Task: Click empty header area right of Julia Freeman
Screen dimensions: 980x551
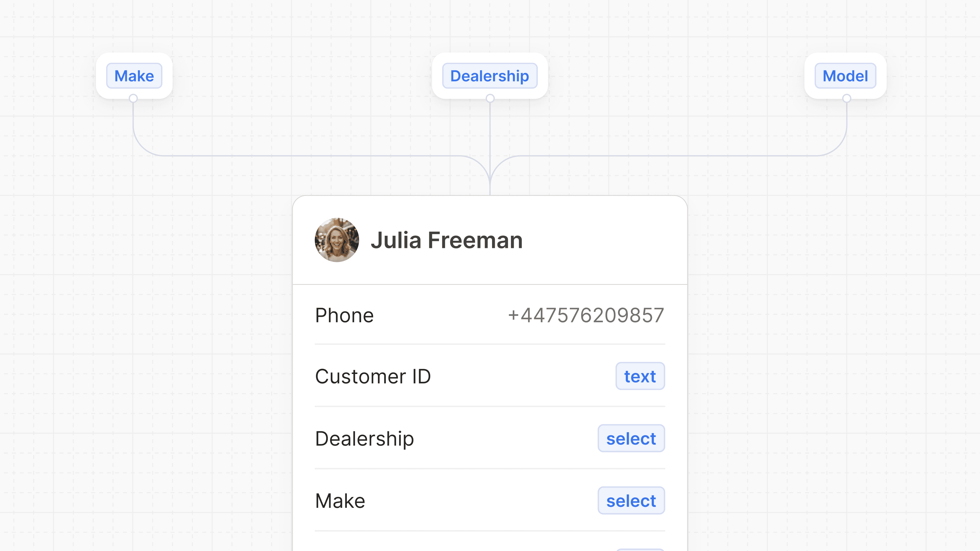Action: (609, 240)
